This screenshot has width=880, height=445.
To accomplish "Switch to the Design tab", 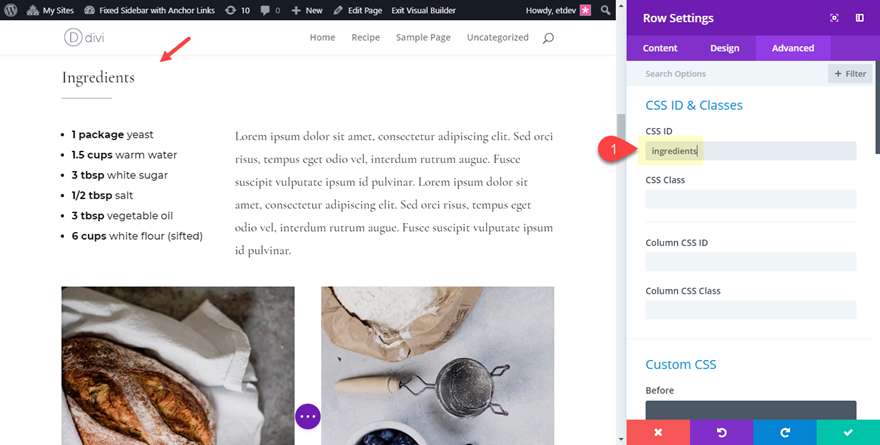I will (x=725, y=48).
